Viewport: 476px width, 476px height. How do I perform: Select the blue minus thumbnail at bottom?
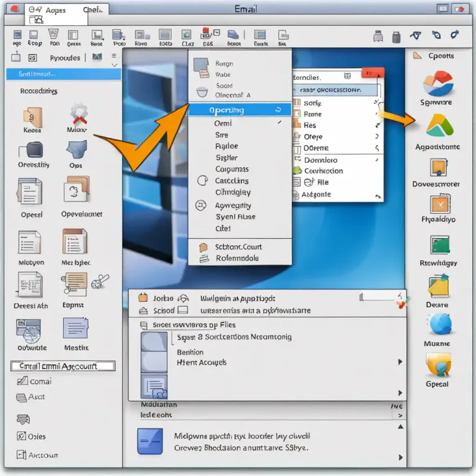tap(150, 441)
